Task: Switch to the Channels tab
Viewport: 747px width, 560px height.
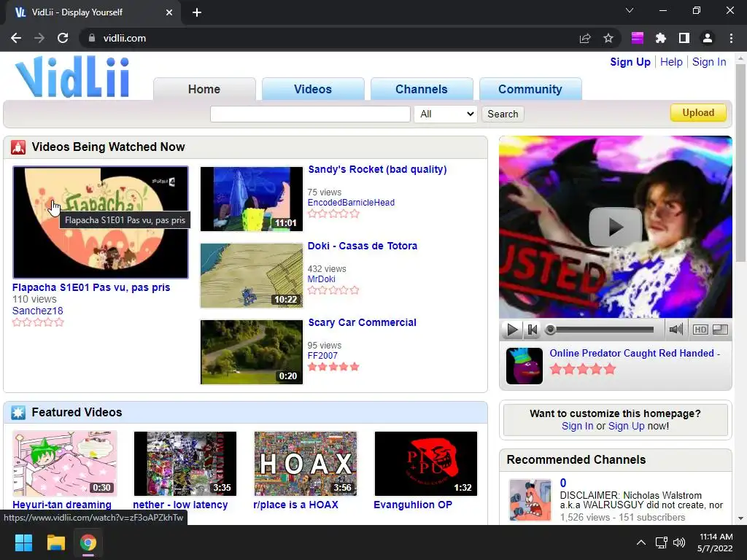Action: pyautogui.click(x=422, y=89)
